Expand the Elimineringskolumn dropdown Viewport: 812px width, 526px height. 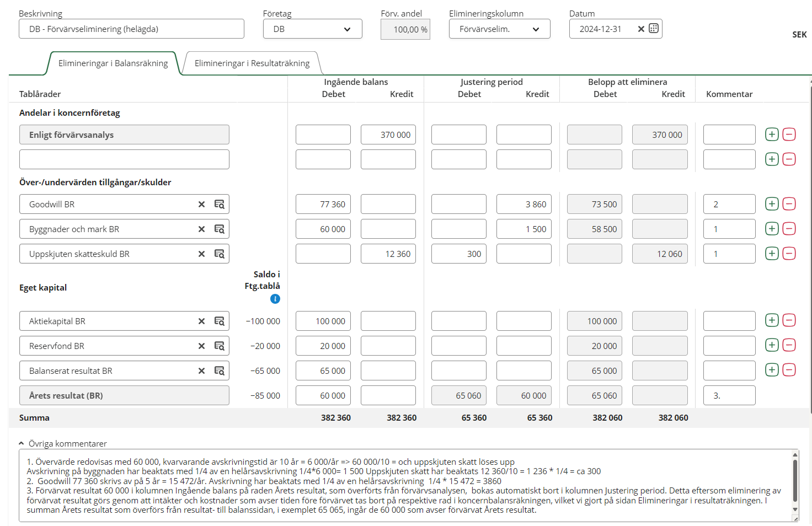point(499,29)
